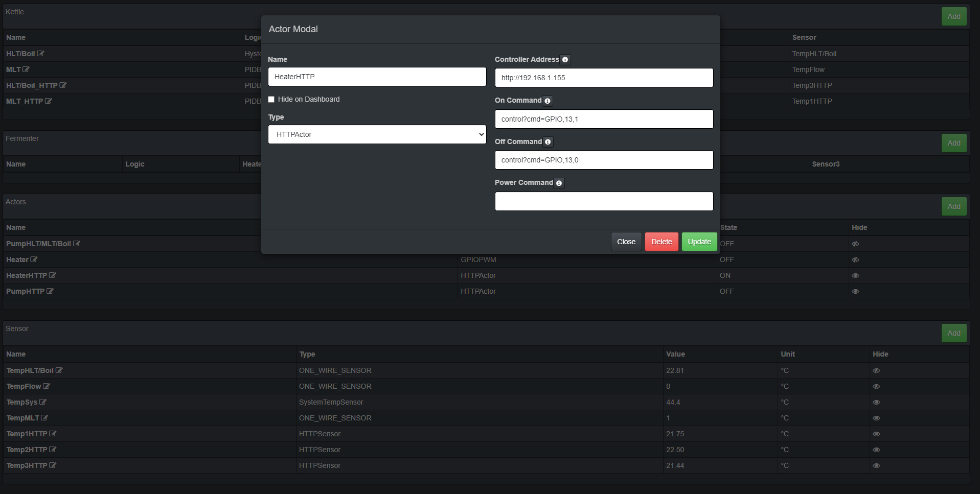Toggle the eye icon in the HeaterHTTP row
The height and width of the screenshot is (494, 980).
[x=855, y=276]
